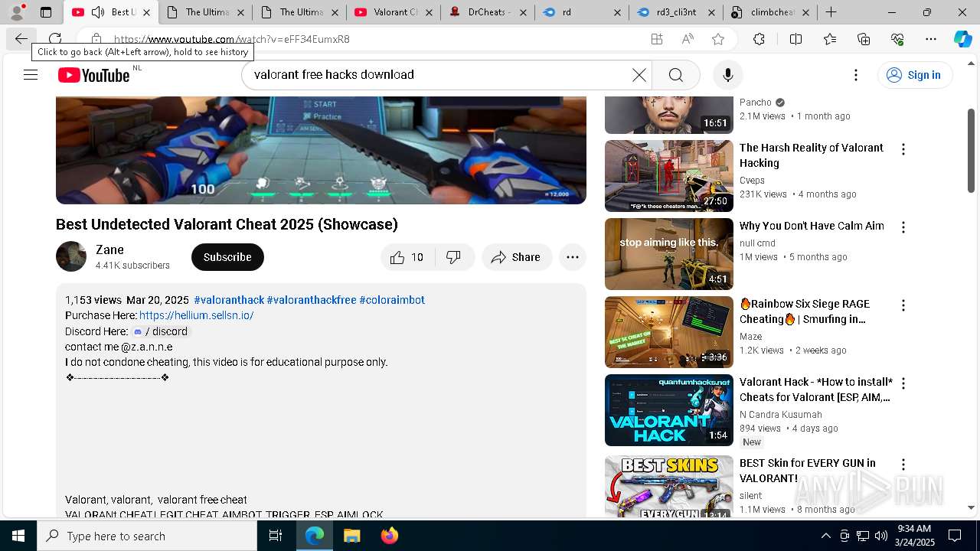The image size is (980, 551).
Task: Mute the playing tab speaker icon
Action: click(98, 12)
